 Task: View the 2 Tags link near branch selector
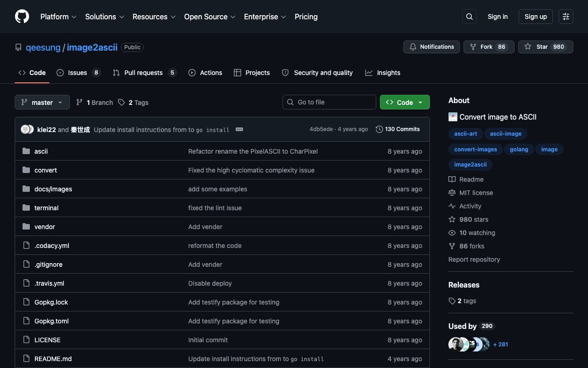133,103
